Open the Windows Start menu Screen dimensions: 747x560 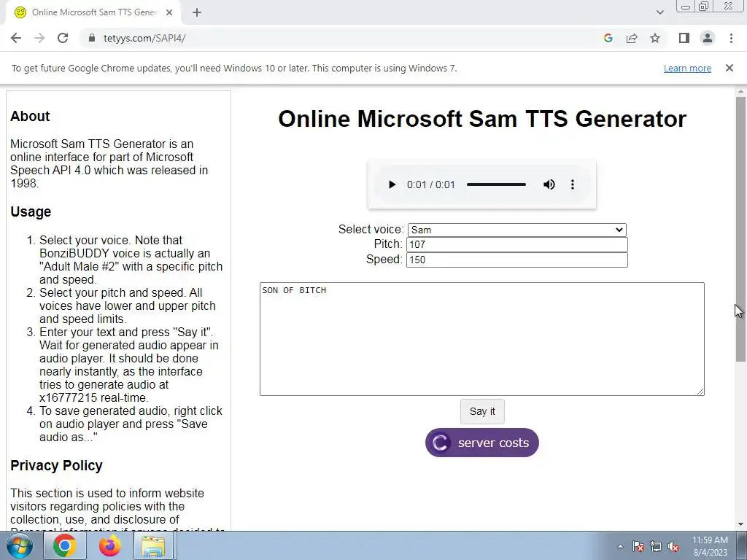[19, 545]
